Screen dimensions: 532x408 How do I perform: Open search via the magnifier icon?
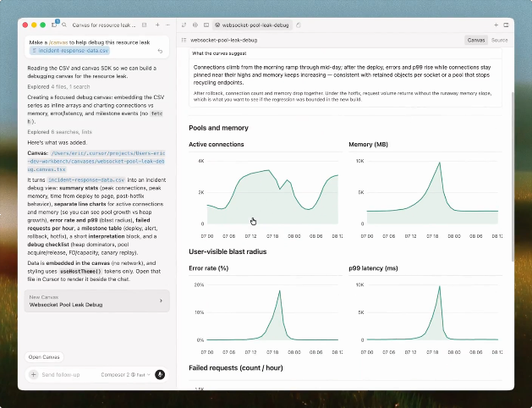click(x=64, y=25)
